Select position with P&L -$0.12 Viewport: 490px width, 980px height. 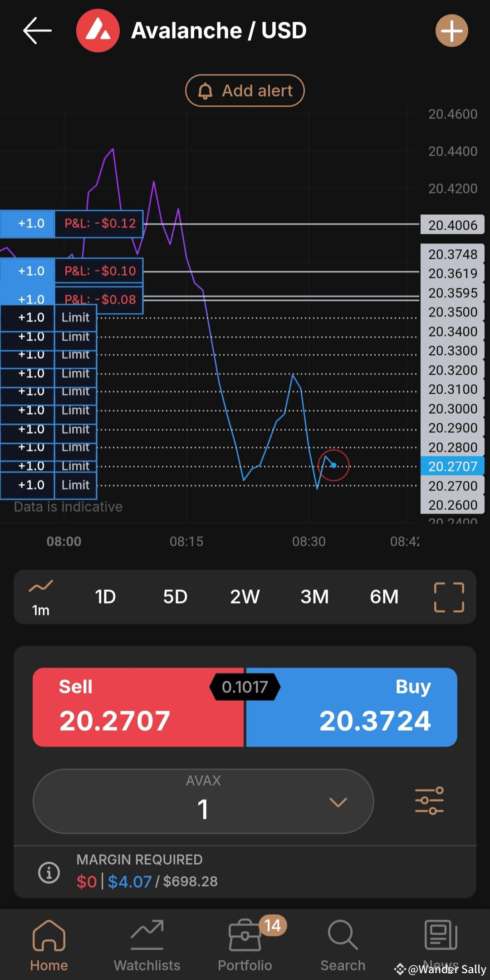point(72,223)
